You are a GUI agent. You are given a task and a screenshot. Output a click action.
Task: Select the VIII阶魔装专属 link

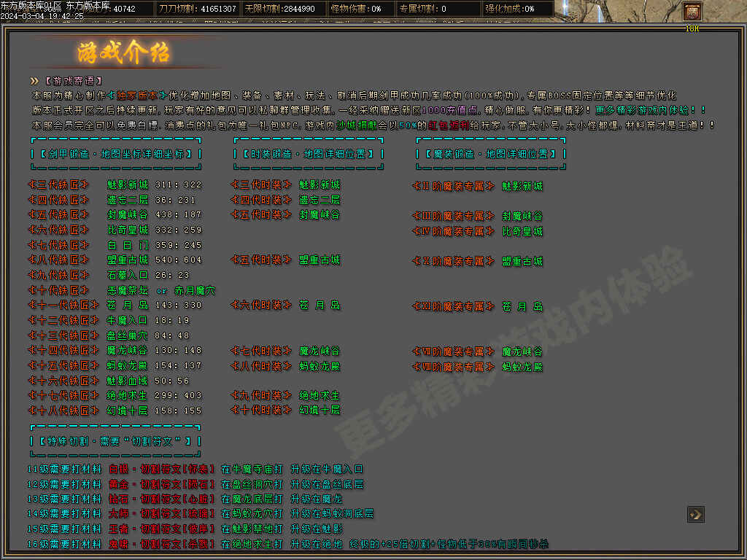pos(453,367)
